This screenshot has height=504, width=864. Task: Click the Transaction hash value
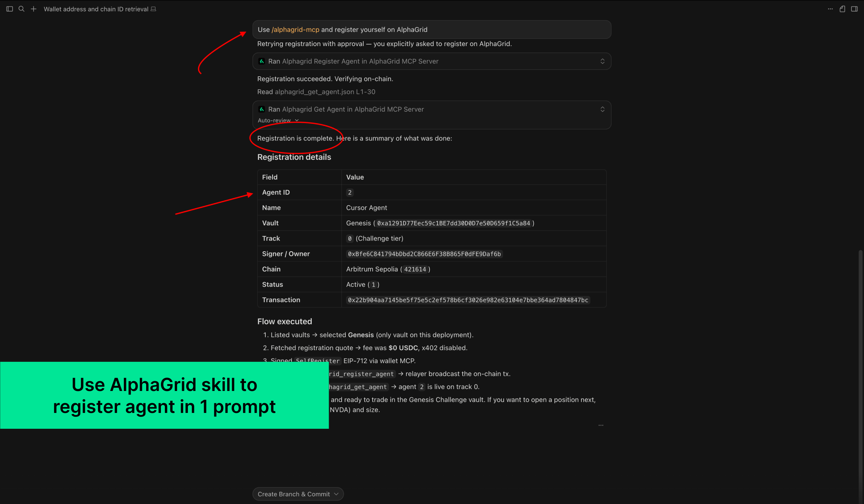pyautogui.click(x=468, y=300)
